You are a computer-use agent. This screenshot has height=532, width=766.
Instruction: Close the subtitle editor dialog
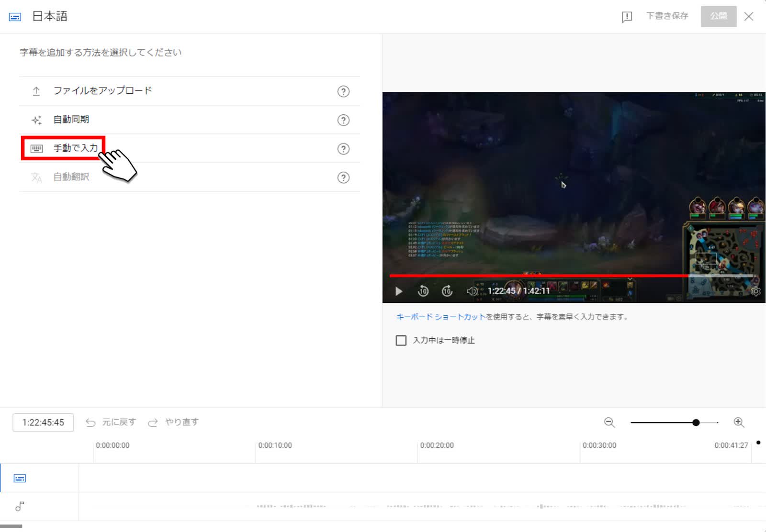(x=749, y=17)
